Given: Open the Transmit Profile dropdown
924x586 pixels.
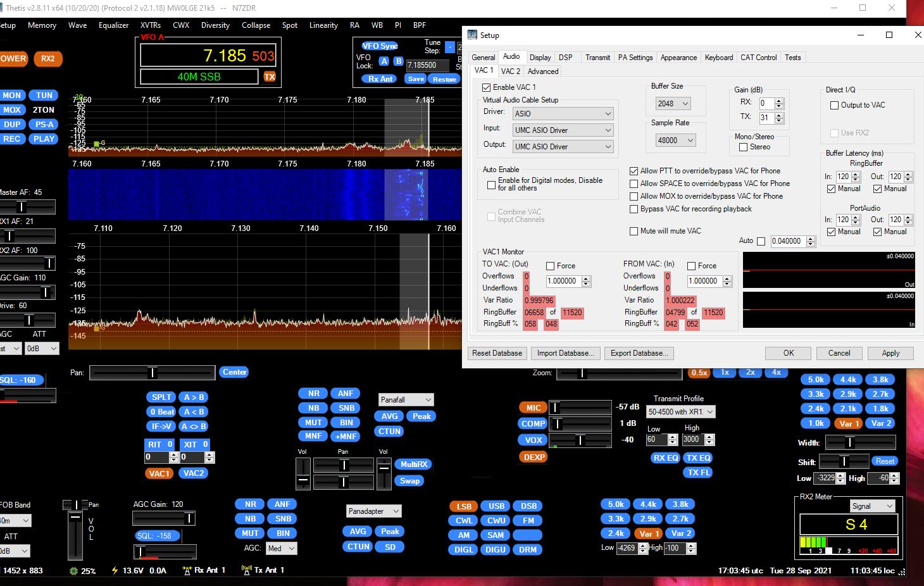Looking at the screenshot, I should click(x=680, y=412).
